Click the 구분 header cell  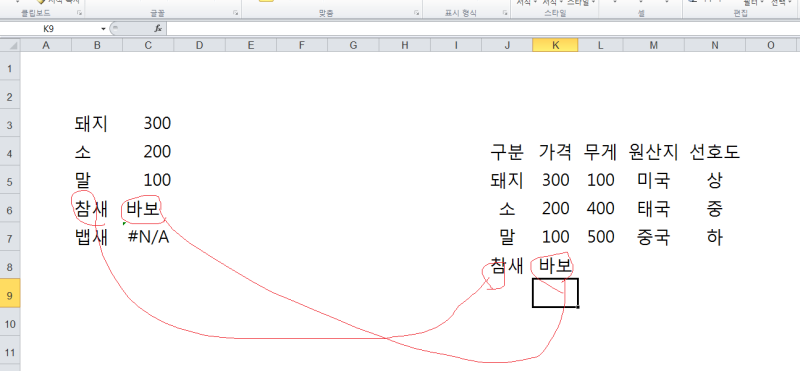(507, 152)
